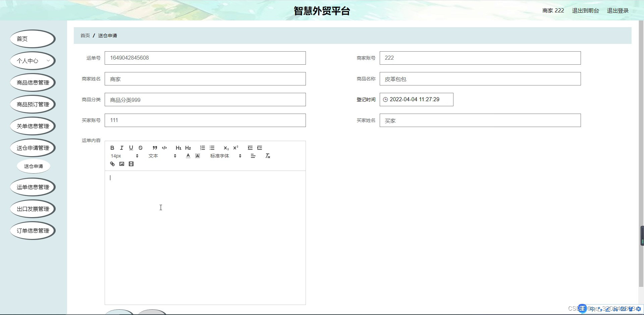
Task: Click 退出到前台 link
Action: pyautogui.click(x=585, y=11)
